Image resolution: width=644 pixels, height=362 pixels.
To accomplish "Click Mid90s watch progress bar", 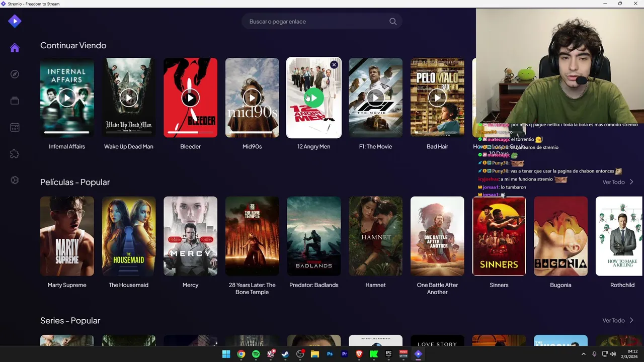I will tap(252, 133).
